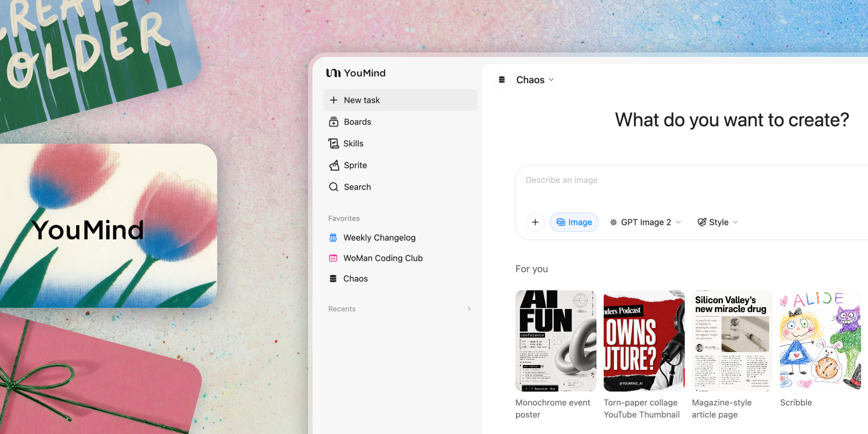Click the Torn-paper collage YouTube Thumbnail caption
Screen dimensions: 868x434
click(642, 408)
